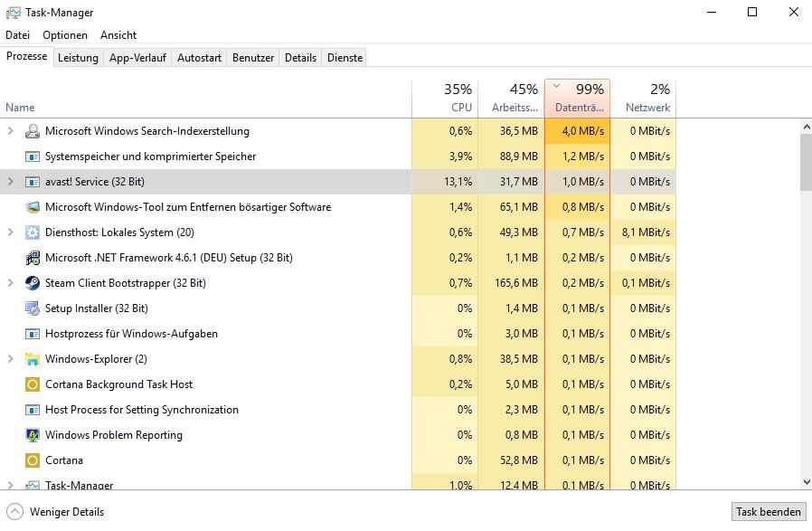Click the 4,0 MB/s disk value
812x531 pixels.
pos(583,131)
